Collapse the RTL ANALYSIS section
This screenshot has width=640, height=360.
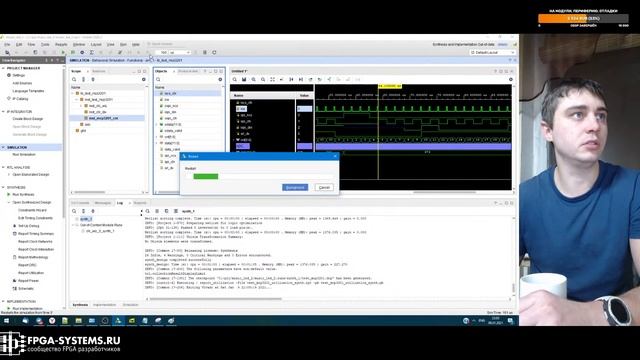click(x=3, y=167)
